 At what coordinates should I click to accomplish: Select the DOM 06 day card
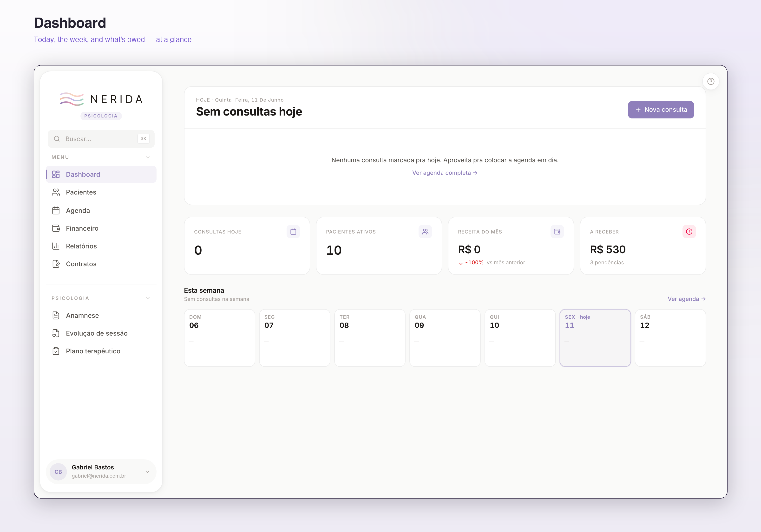tap(219, 338)
